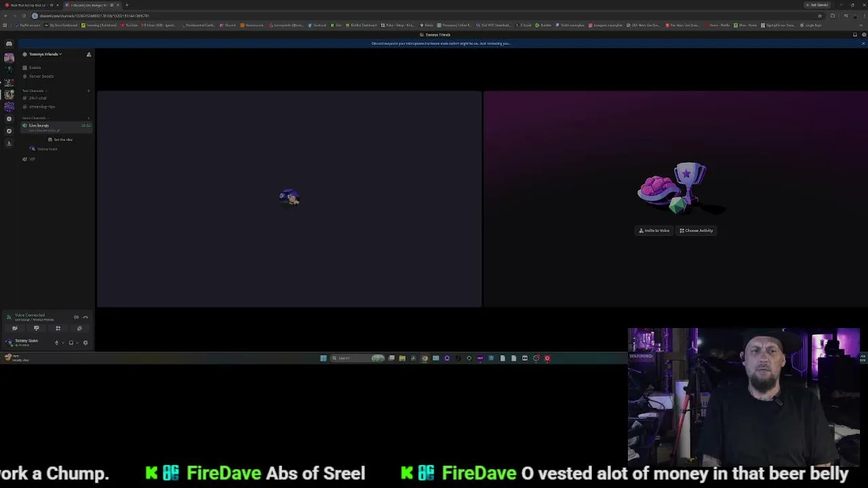The height and width of the screenshot is (488, 868).
Task: Open the invite people icon beside Tommys Friends
Action: coord(88,54)
